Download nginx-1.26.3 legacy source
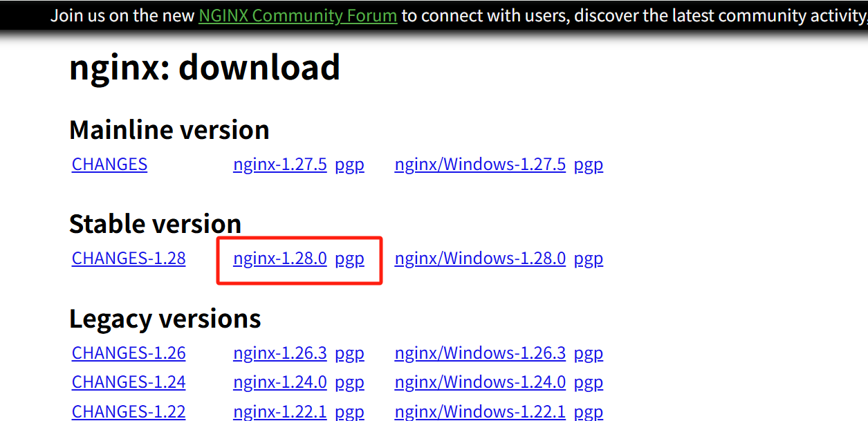 tap(280, 353)
